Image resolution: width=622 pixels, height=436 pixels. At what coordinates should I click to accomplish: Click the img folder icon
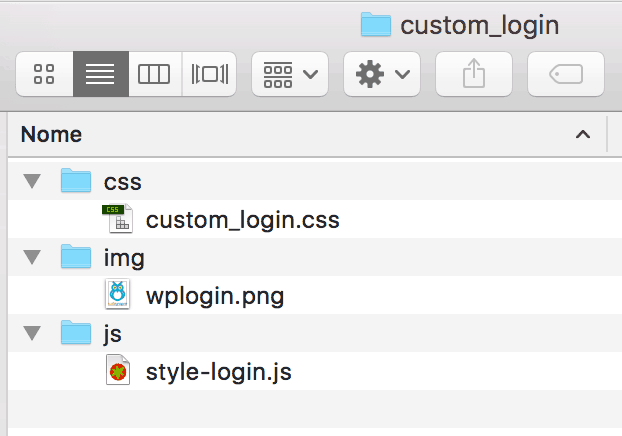76,257
